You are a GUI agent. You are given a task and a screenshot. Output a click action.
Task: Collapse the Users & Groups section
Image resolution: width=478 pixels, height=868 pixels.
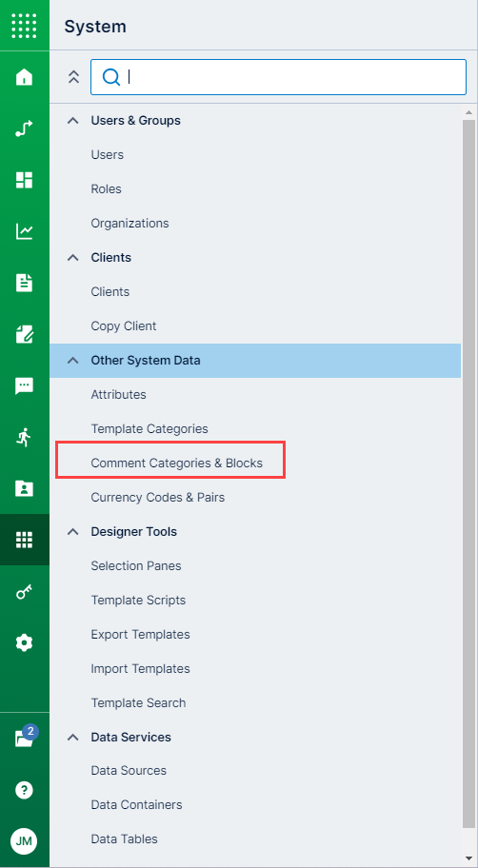(x=72, y=120)
